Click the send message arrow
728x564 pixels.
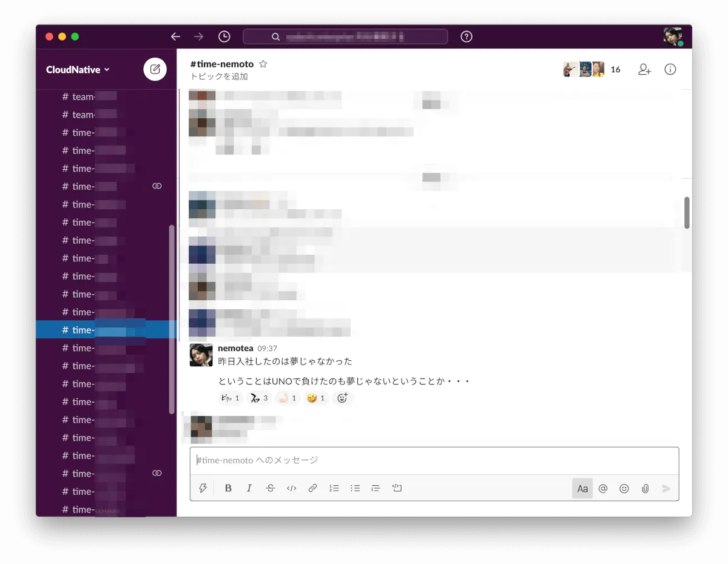coord(666,488)
